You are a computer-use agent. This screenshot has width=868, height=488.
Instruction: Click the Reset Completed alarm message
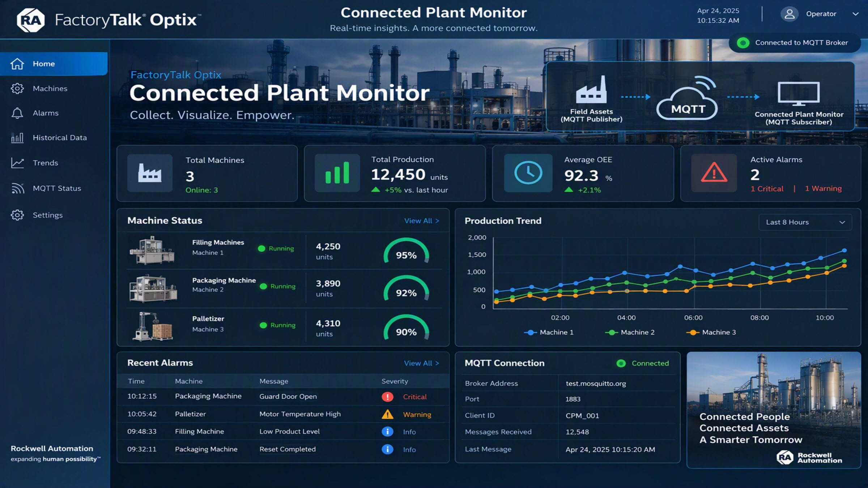coord(288,449)
